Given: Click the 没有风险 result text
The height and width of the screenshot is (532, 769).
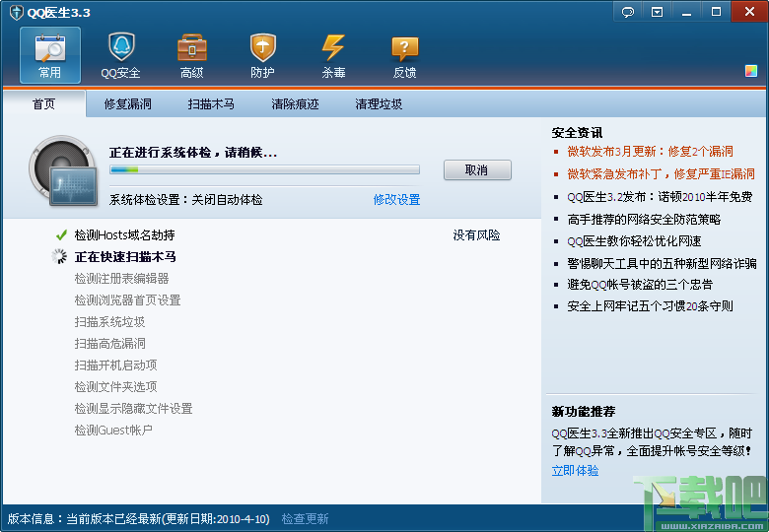Looking at the screenshot, I should click(476, 235).
